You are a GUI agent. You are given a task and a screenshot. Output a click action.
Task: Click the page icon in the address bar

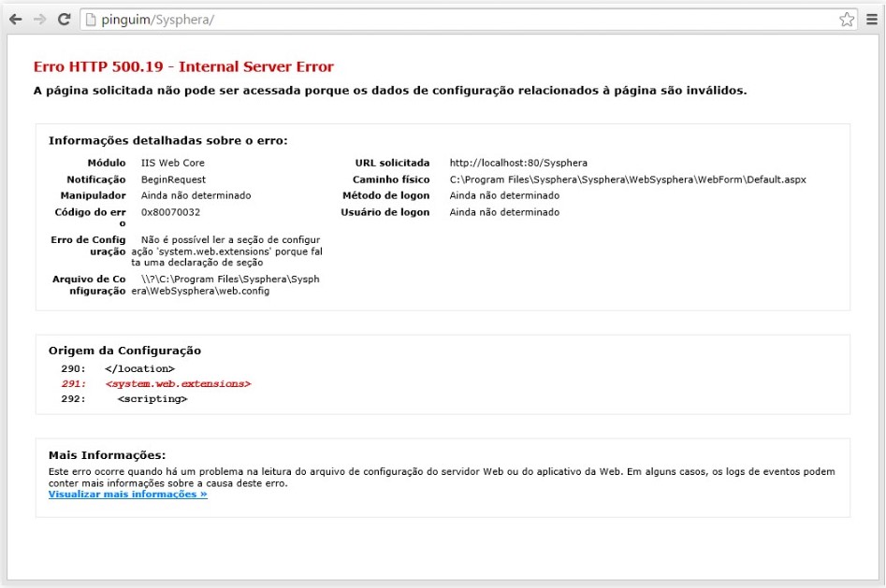pos(91,20)
